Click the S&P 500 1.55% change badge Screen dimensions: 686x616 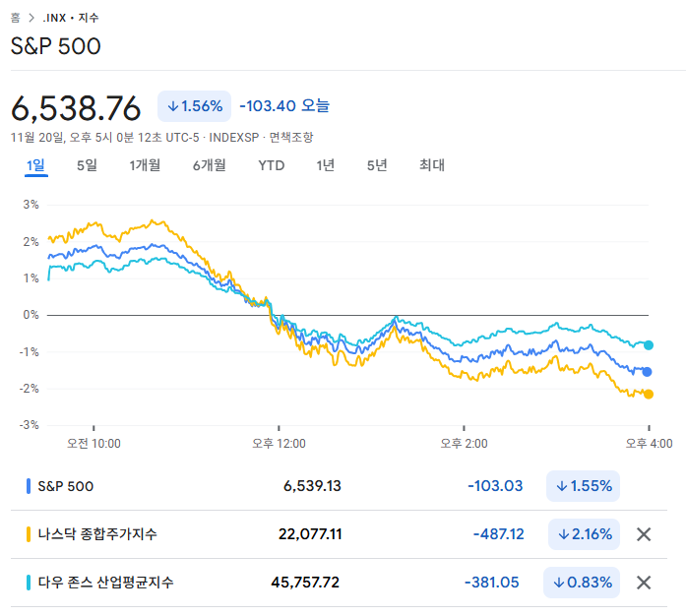point(583,486)
